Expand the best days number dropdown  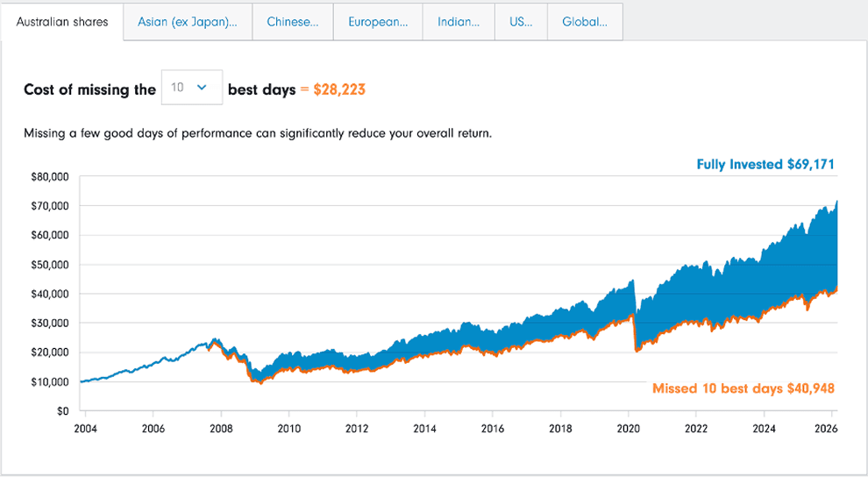pyautogui.click(x=192, y=88)
